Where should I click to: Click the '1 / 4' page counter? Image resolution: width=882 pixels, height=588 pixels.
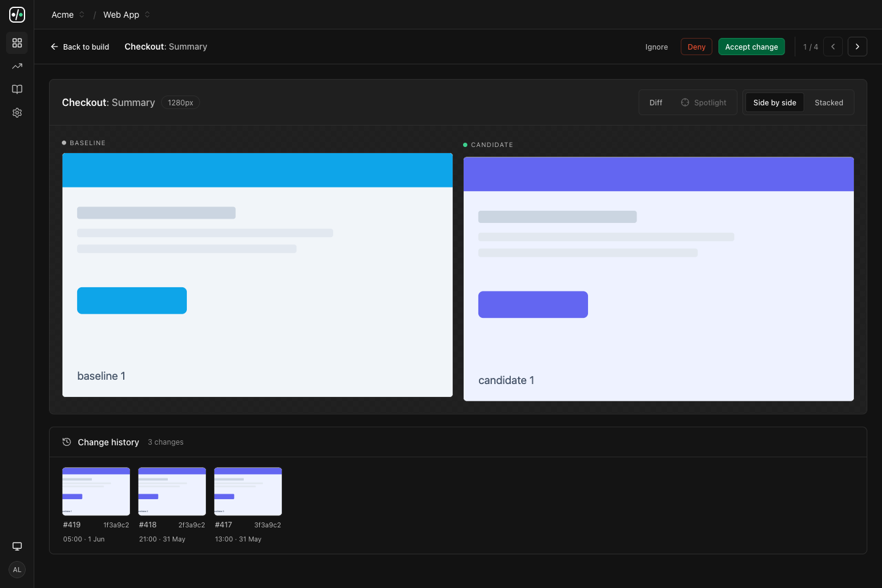810,47
